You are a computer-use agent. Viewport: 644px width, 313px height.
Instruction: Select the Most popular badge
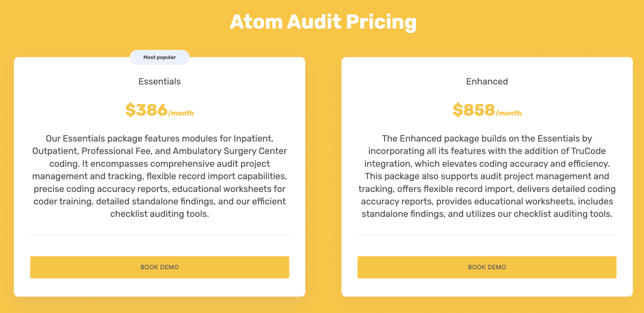coord(159,57)
